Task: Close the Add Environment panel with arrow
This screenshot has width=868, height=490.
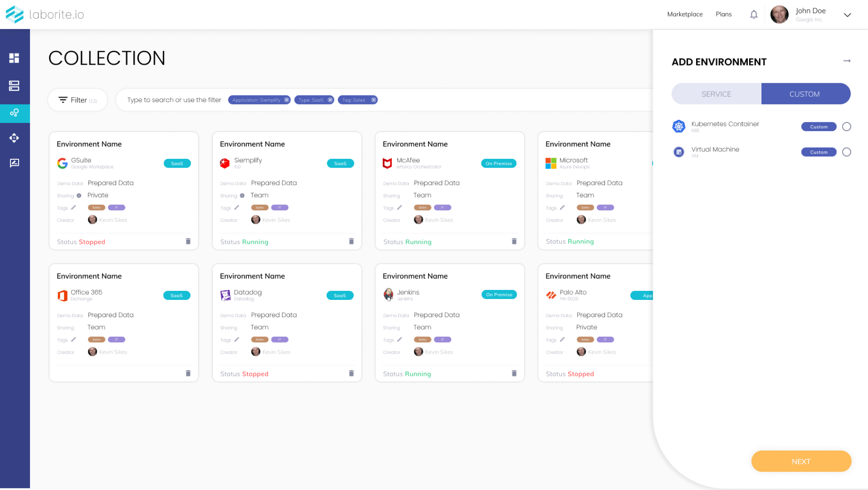Action: click(x=847, y=61)
